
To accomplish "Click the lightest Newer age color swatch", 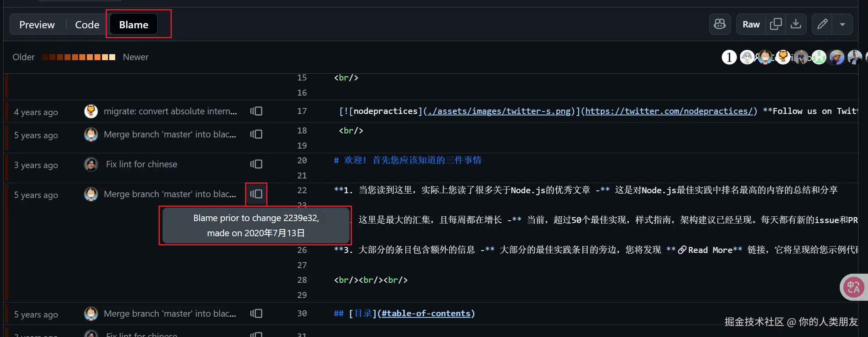I will (112, 57).
